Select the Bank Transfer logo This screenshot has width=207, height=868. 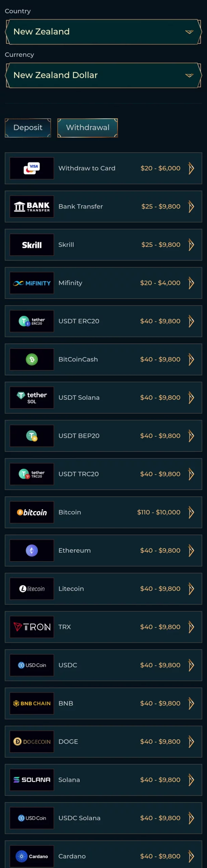pos(32,206)
